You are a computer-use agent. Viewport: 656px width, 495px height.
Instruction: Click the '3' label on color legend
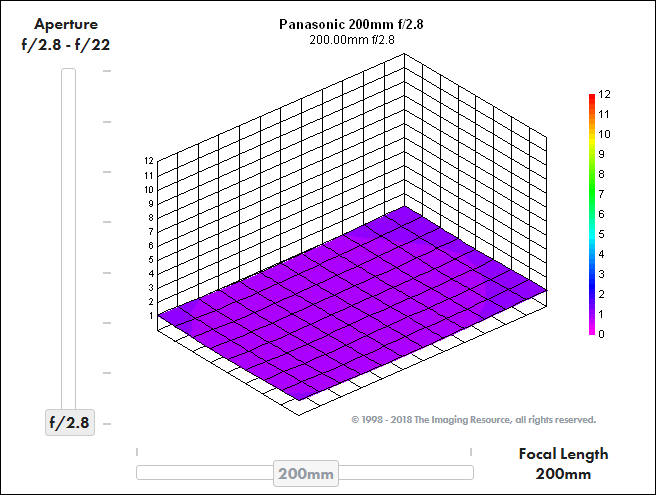(601, 274)
